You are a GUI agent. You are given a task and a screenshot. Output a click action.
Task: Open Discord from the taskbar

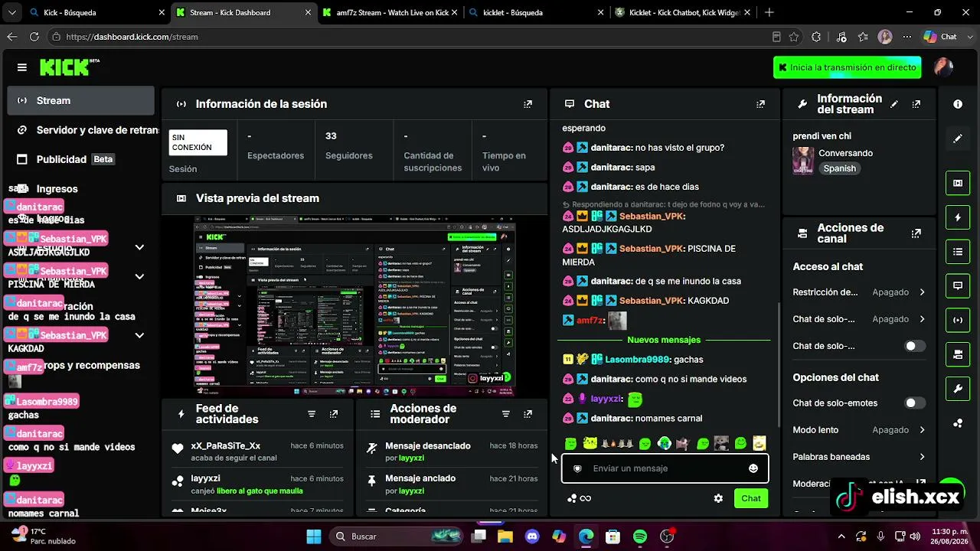click(532, 536)
